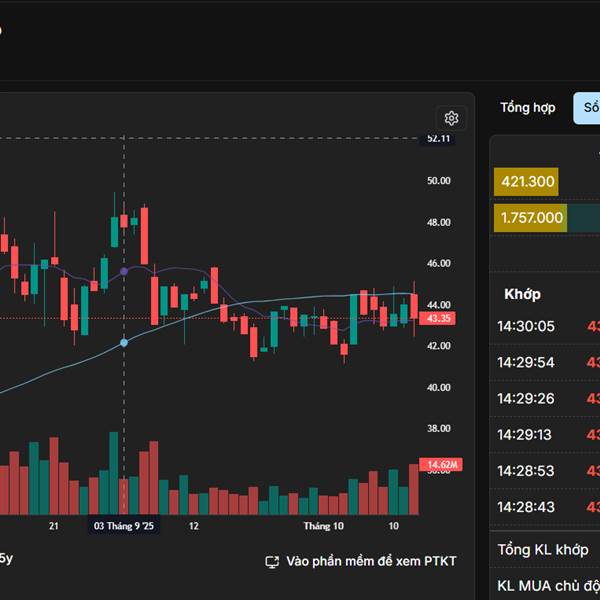Click the 14.62M volume label

(x=441, y=465)
